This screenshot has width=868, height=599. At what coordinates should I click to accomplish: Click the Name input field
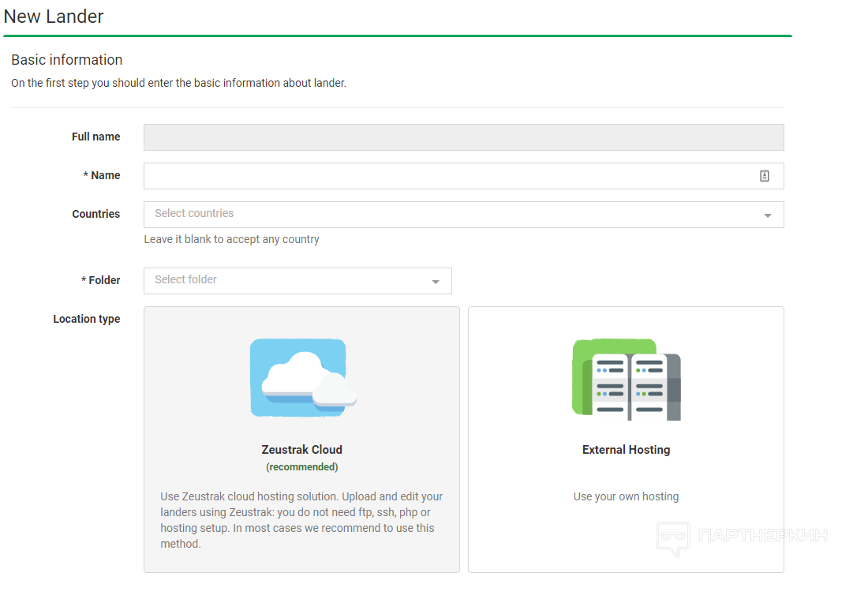click(x=463, y=176)
